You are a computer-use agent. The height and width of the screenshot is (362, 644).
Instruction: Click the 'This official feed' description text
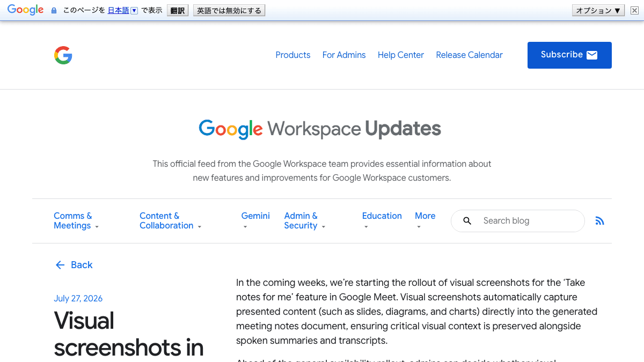pyautogui.click(x=322, y=171)
